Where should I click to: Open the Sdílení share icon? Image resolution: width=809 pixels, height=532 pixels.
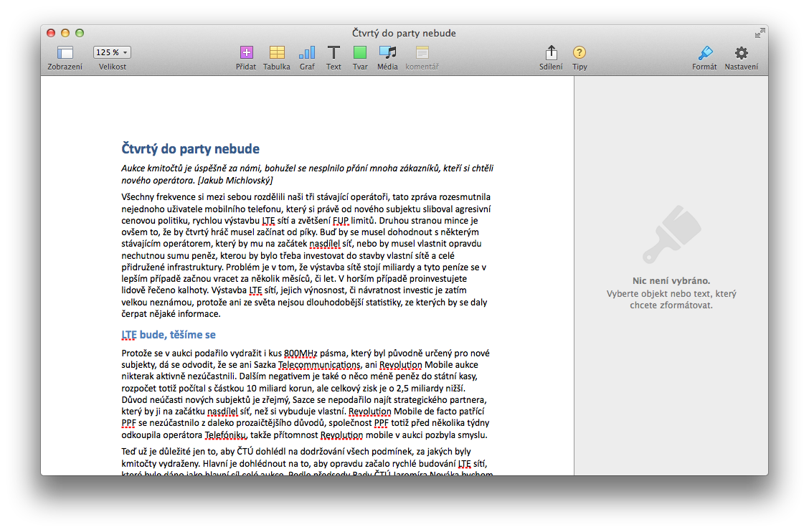pos(551,52)
